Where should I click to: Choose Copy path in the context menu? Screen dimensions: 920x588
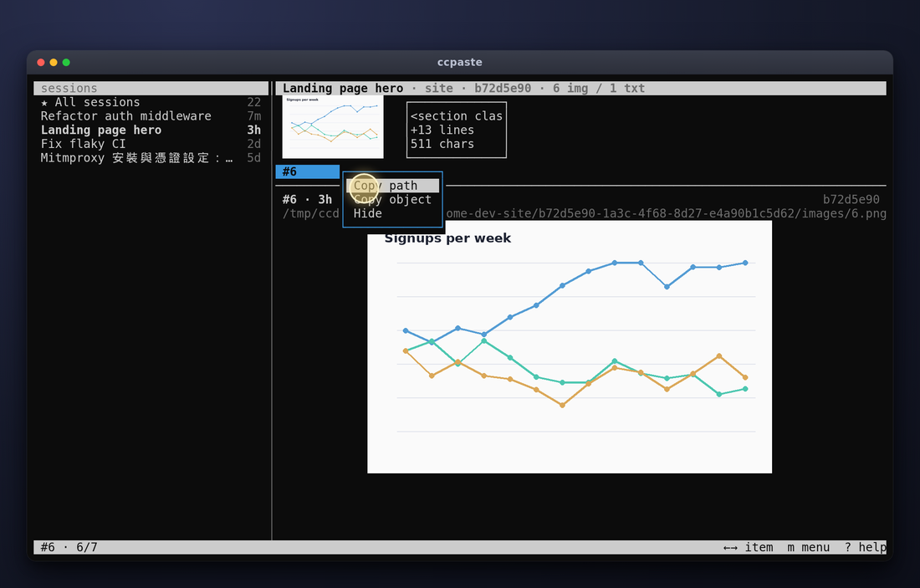[392, 186]
